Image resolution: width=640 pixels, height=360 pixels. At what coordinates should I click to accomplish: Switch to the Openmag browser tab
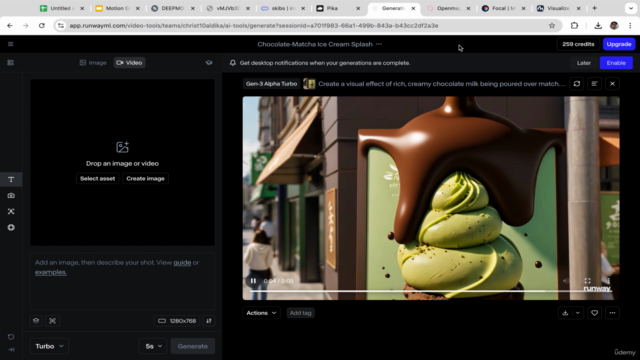point(448,8)
